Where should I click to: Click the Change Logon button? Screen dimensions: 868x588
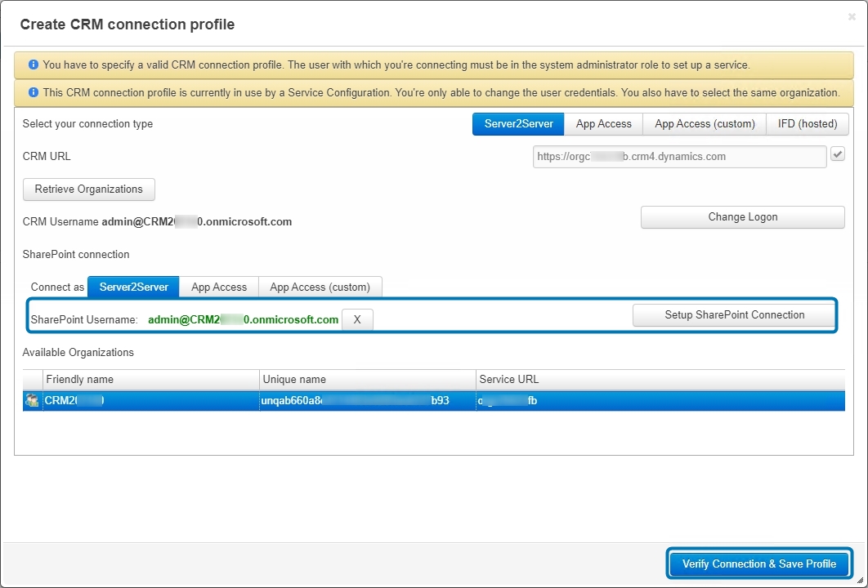click(x=742, y=217)
